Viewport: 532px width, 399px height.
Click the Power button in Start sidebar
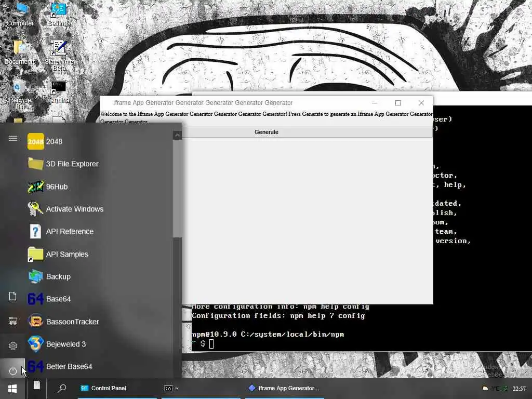[12, 370]
